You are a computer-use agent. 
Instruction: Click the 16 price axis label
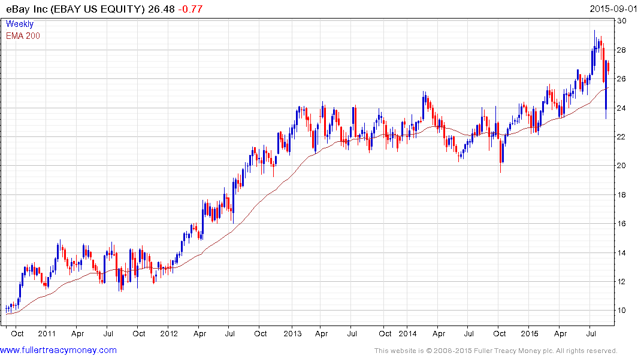622,224
